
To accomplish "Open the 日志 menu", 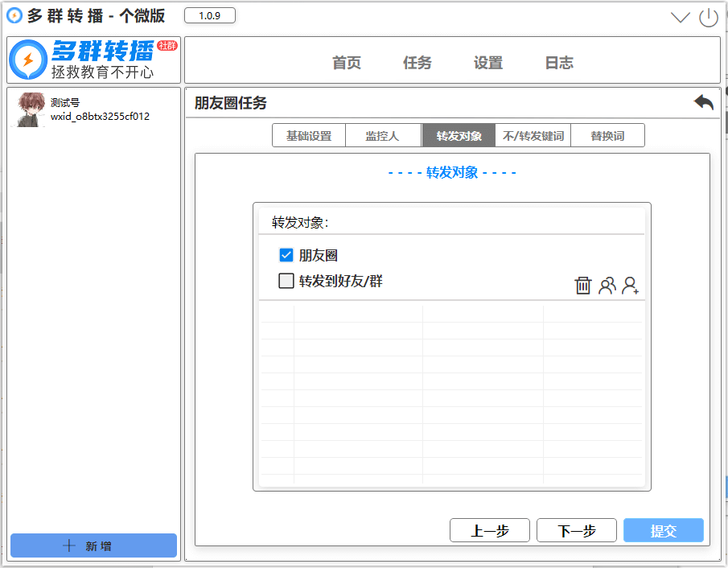I will point(559,62).
